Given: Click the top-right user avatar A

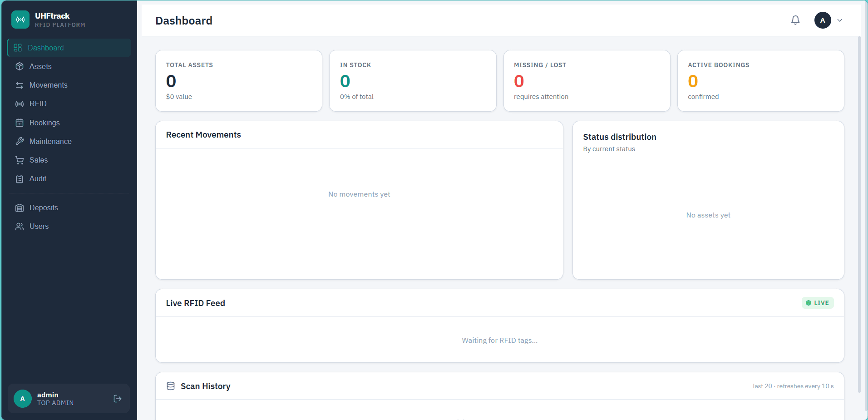Looking at the screenshot, I should (x=823, y=20).
